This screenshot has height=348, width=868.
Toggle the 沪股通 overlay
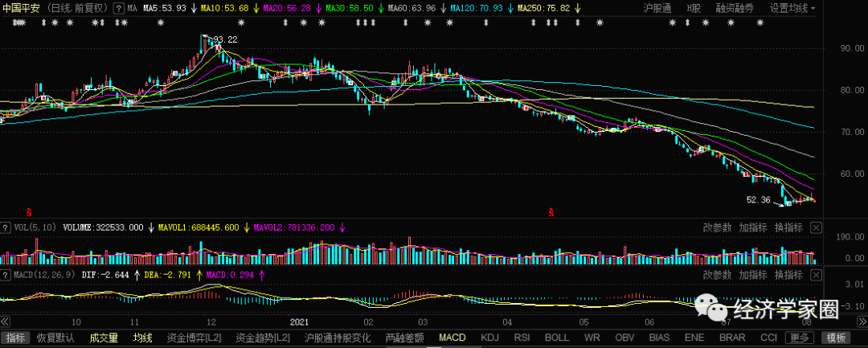point(658,8)
